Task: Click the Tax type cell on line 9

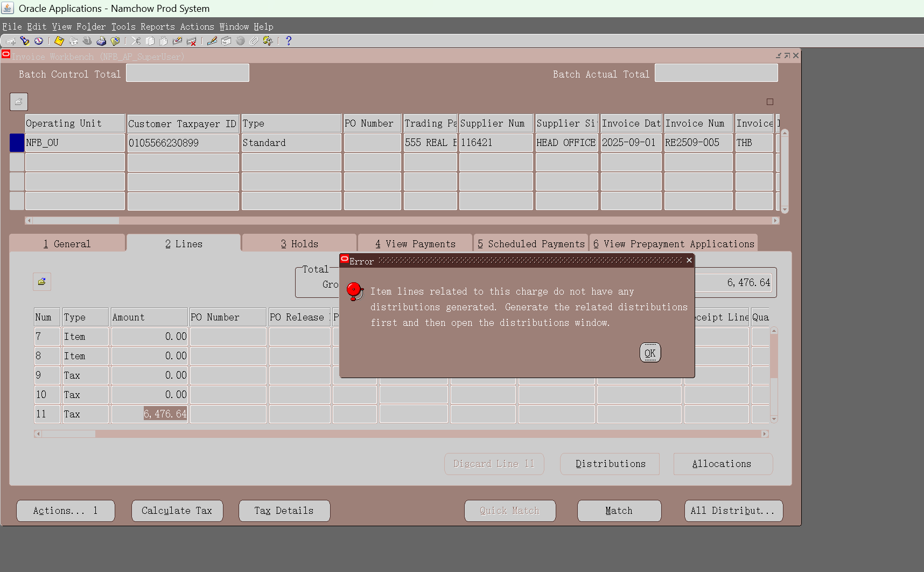Action: point(86,375)
